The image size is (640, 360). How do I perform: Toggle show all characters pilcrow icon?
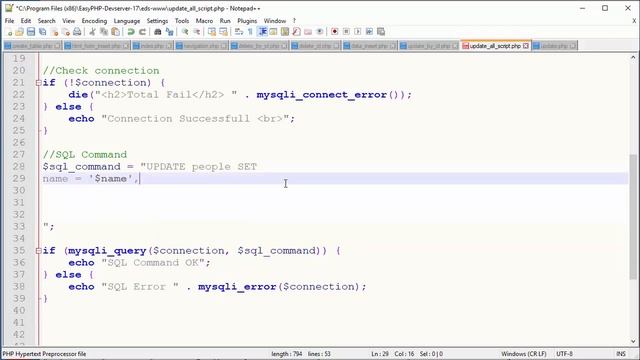click(x=250, y=32)
